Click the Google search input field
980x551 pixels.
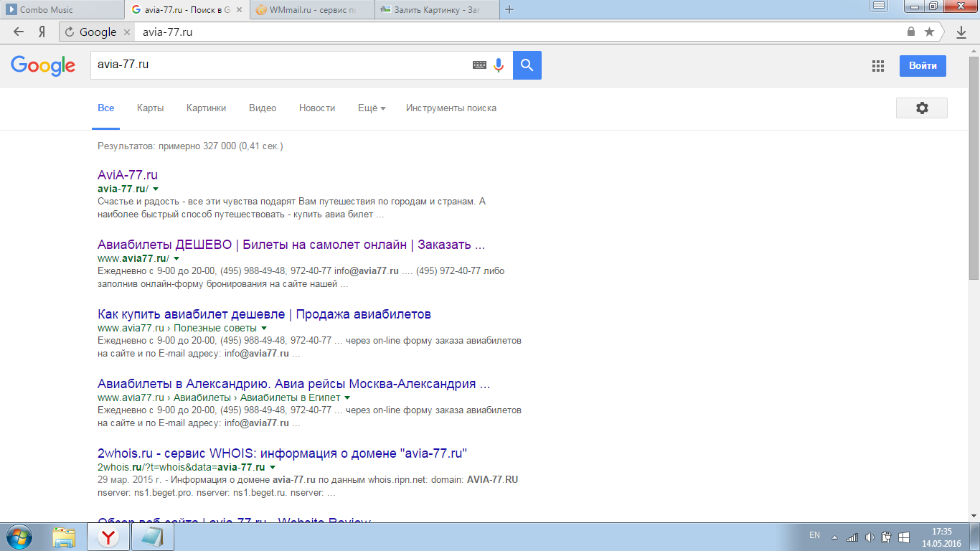(281, 65)
